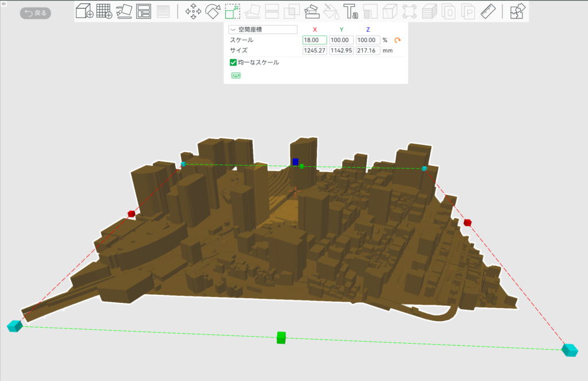Click the green keyboard icon
Viewport: 588px width, 381px height.
pyautogui.click(x=236, y=75)
